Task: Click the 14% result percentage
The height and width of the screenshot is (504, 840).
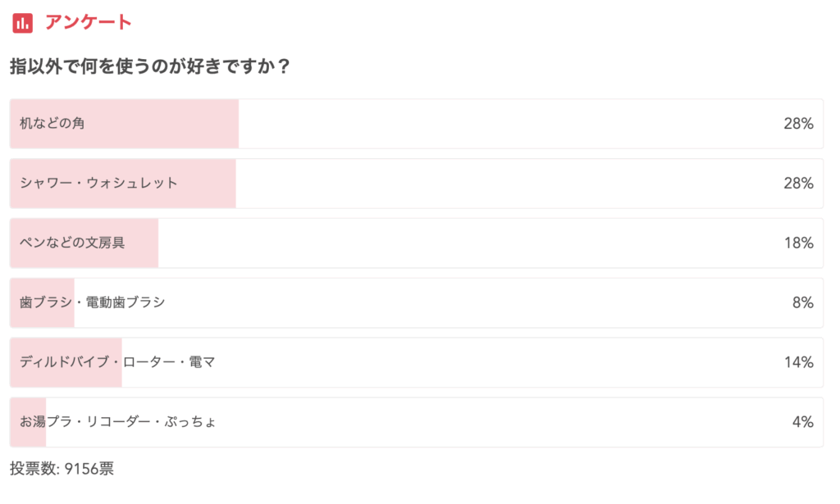Action: (x=798, y=362)
